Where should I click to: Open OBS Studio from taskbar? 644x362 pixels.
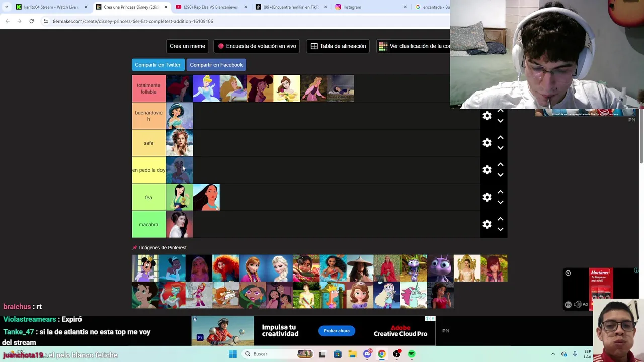tap(397, 354)
